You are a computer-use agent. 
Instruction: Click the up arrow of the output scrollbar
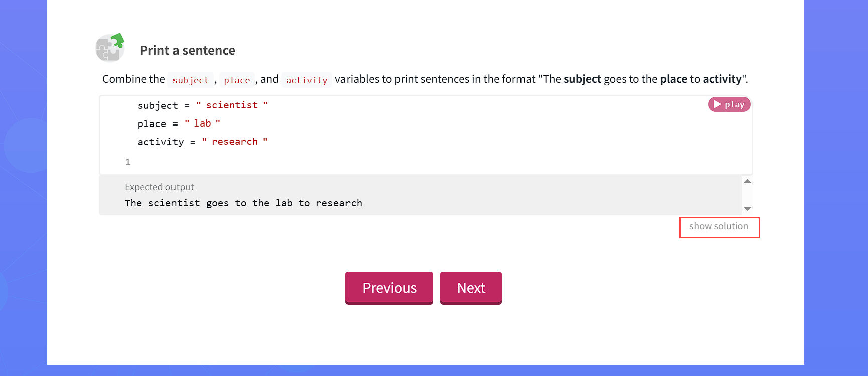click(747, 181)
